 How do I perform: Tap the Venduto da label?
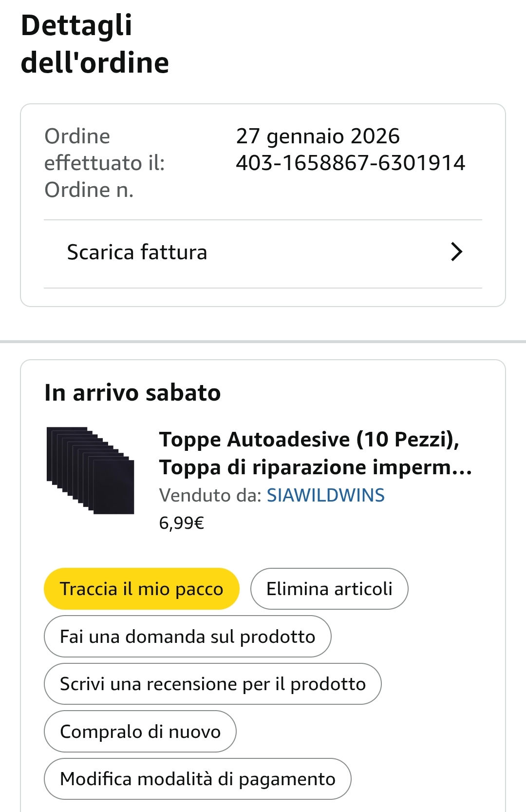click(210, 495)
